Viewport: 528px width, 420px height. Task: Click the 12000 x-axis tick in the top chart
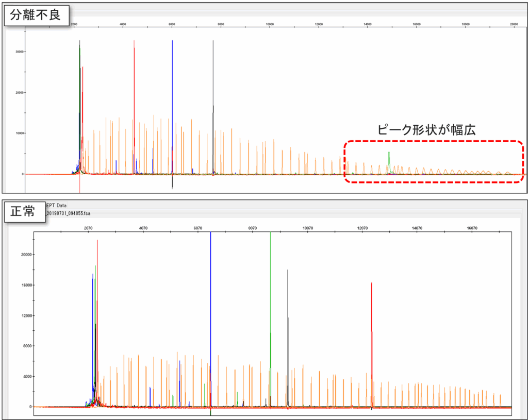[x=319, y=24]
